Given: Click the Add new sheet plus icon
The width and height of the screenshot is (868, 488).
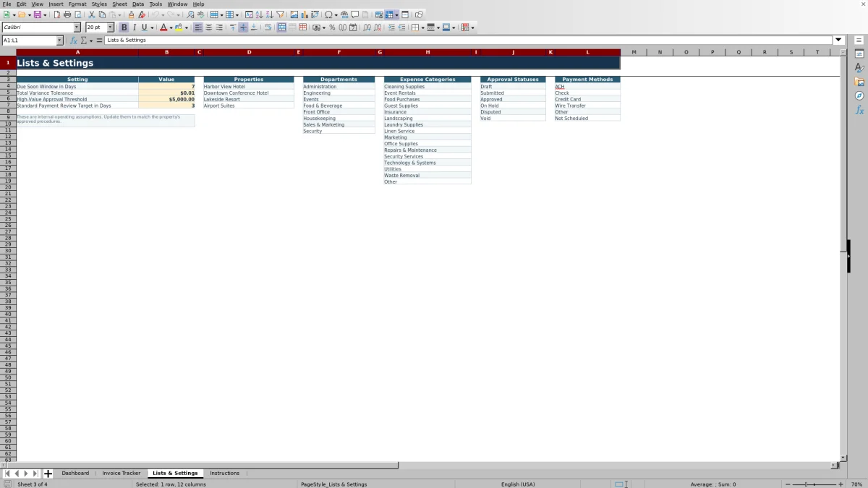Looking at the screenshot, I should coord(48,474).
